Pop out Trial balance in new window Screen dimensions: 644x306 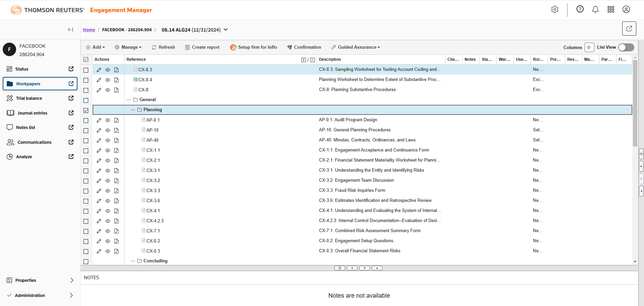(71, 98)
